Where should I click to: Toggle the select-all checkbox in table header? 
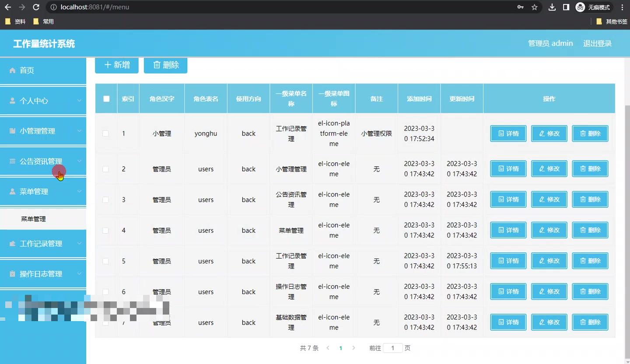106,98
